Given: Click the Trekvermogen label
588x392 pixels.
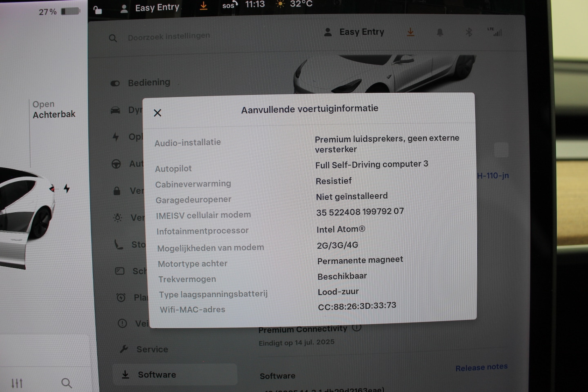Looking at the screenshot, I should pos(187,279).
